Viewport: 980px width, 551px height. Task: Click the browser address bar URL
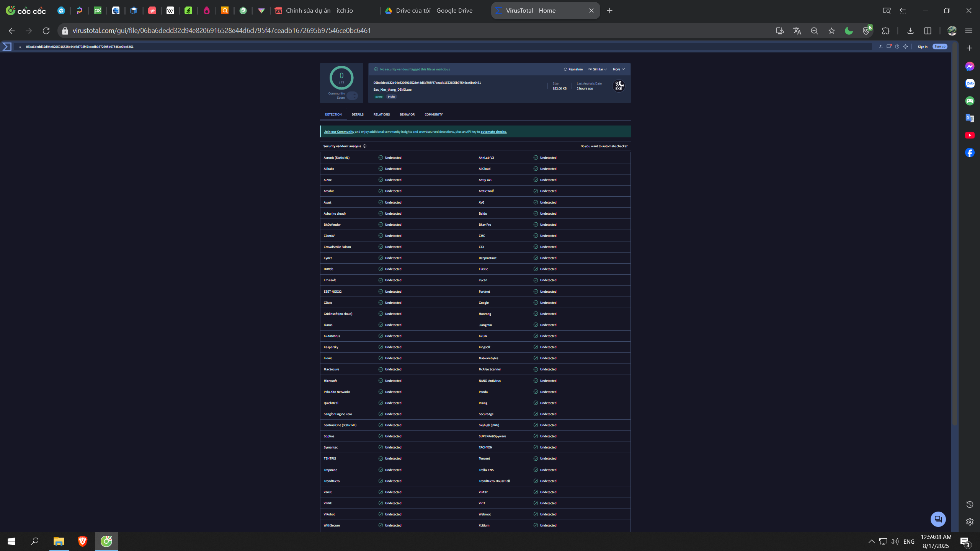(x=222, y=31)
